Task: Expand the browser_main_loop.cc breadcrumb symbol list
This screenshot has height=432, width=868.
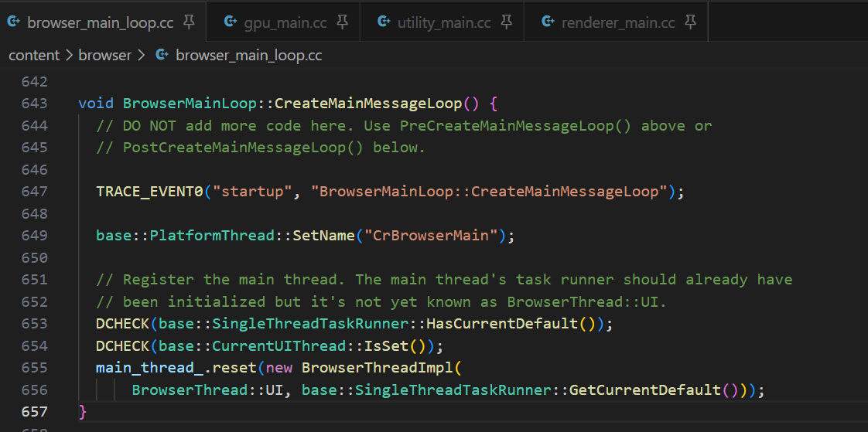Action: (248, 56)
